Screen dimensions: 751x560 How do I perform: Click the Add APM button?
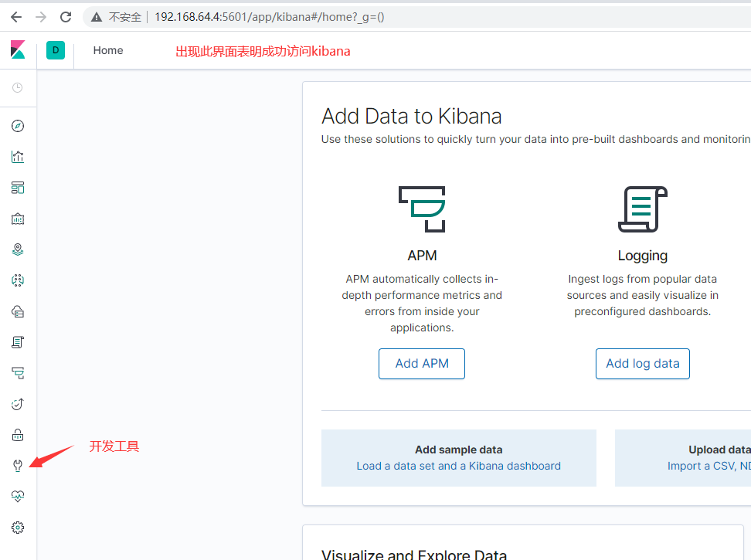point(422,364)
